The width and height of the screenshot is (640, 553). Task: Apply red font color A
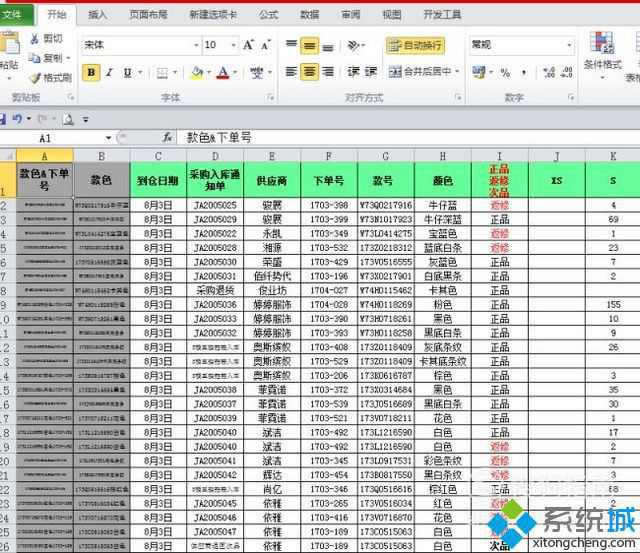[x=223, y=73]
